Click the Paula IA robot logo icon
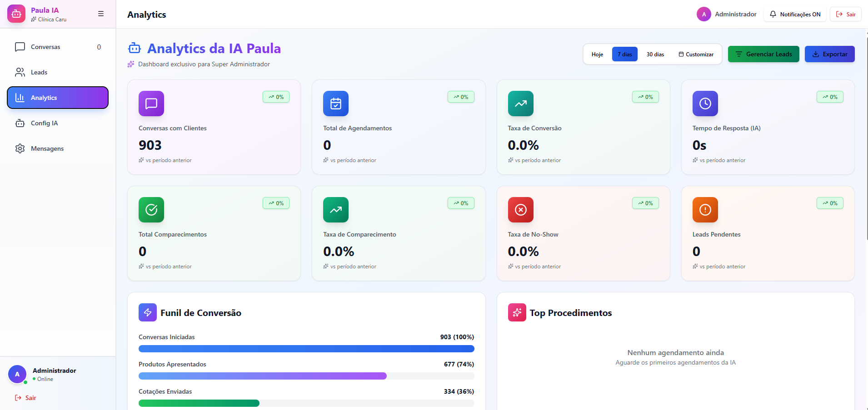Screen dimensions: 868x410 (16, 14)
